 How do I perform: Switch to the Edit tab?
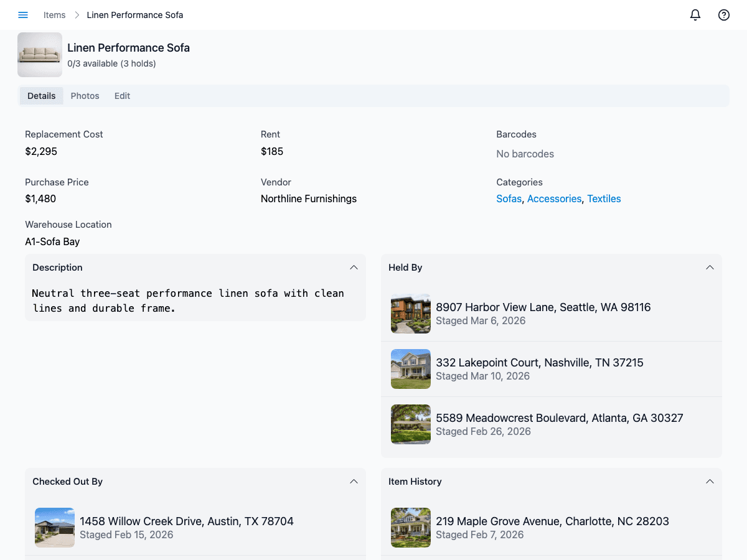(122, 96)
